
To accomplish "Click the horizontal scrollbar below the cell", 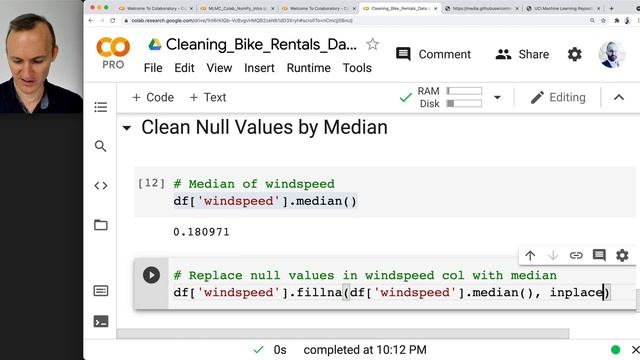I will (342, 334).
